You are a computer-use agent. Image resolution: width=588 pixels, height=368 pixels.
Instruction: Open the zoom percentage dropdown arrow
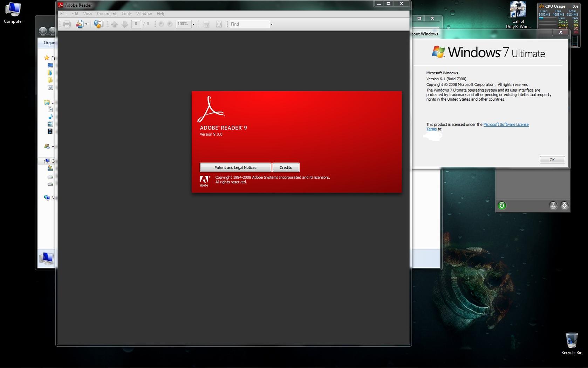click(193, 24)
